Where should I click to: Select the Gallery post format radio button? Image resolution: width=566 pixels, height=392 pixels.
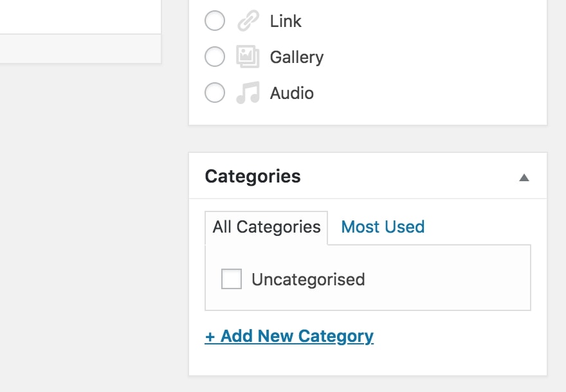[215, 57]
